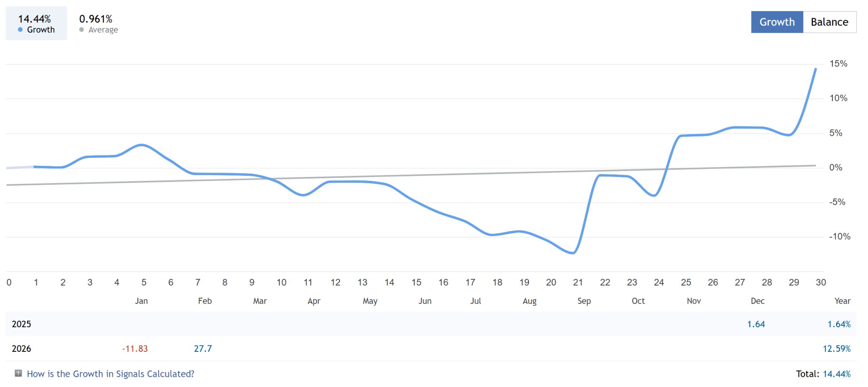868x387 pixels.
Task: Toggle the Growth series legend
Action: point(36,24)
